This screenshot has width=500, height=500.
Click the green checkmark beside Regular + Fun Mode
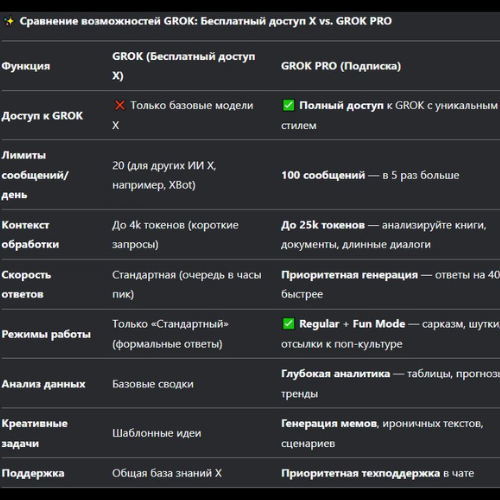click(288, 324)
